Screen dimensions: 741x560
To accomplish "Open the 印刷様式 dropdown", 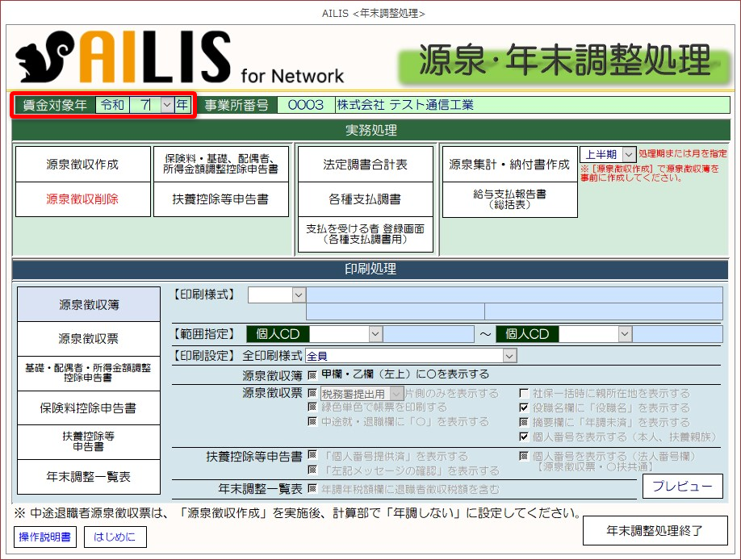I will click(x=299, y=295).
